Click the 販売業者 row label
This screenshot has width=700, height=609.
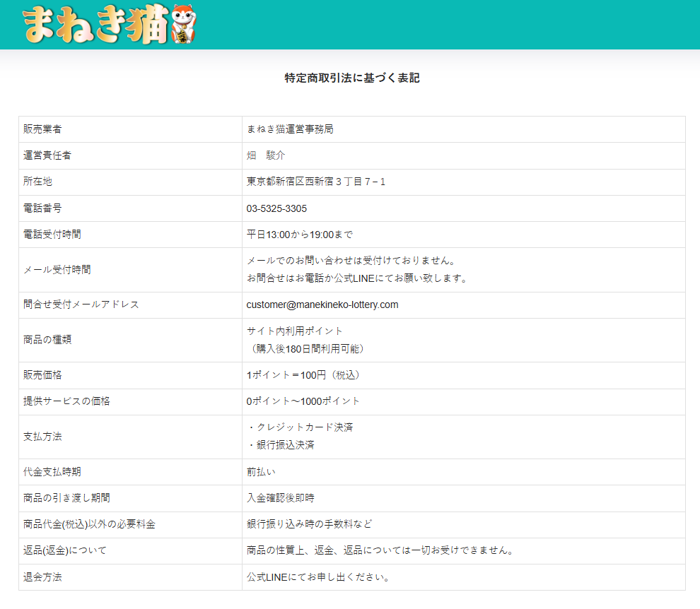tap(42, 129)
